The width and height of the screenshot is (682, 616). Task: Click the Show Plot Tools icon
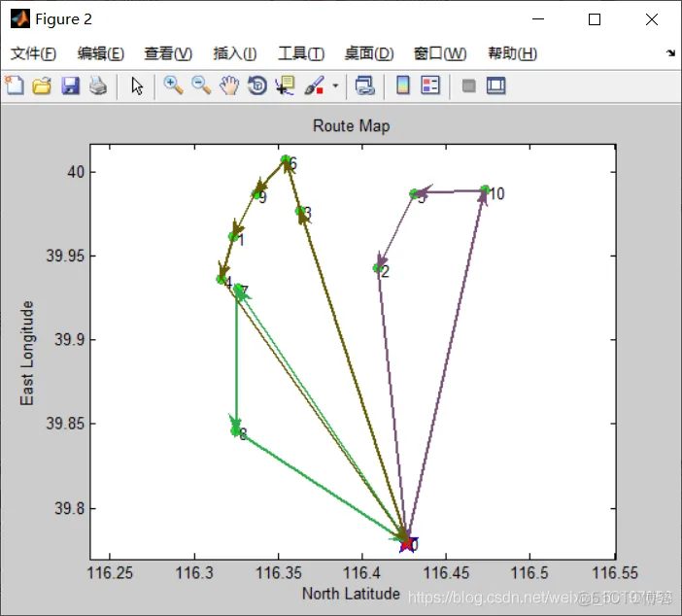click(495, 86)
